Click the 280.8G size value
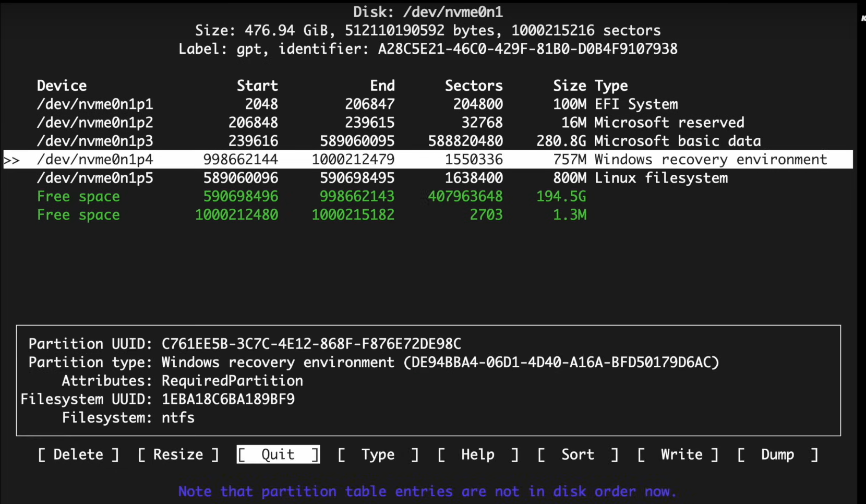The width and height of the screenshot is (866, 504). click(561, 141)
